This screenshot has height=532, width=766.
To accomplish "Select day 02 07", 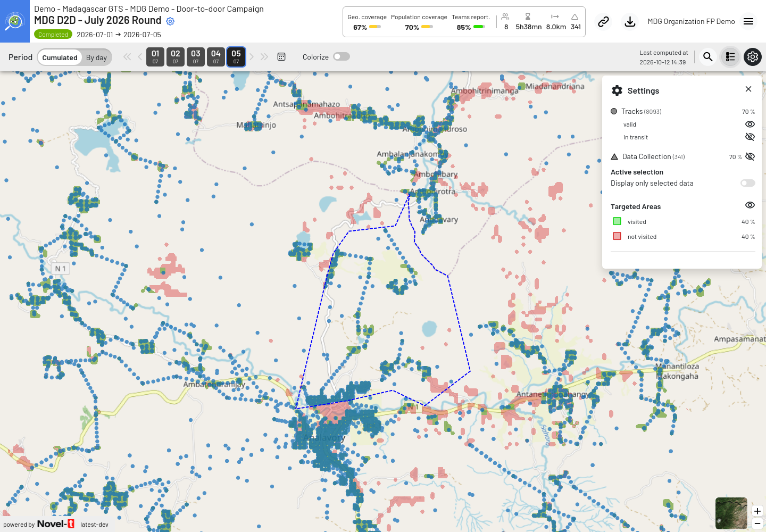I will point(176,57).
